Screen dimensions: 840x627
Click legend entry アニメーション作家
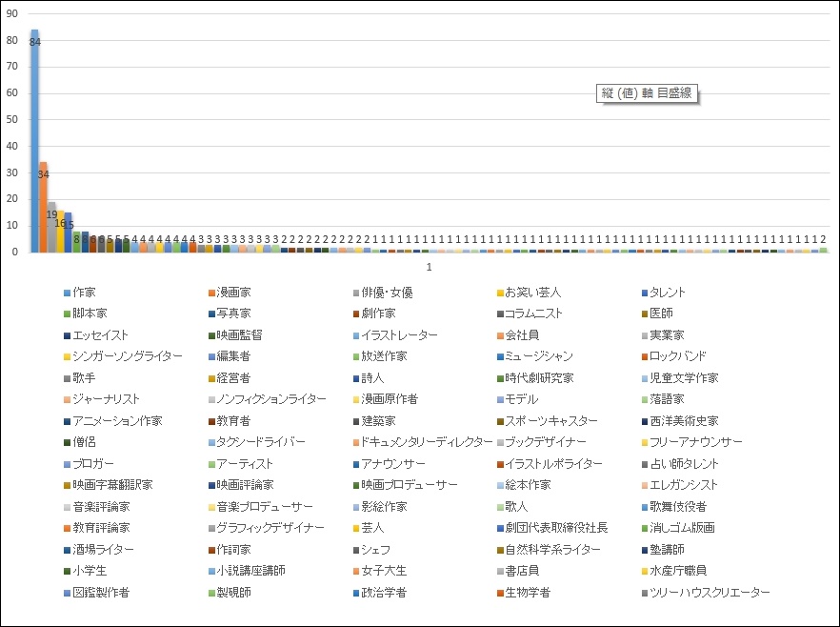pos(113,421)
